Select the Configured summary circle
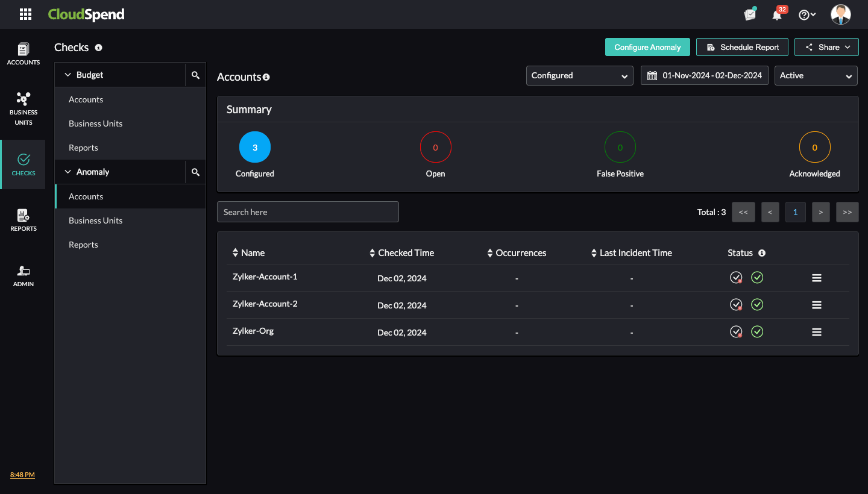Screen dimensions: 868x494 [255, 147]
